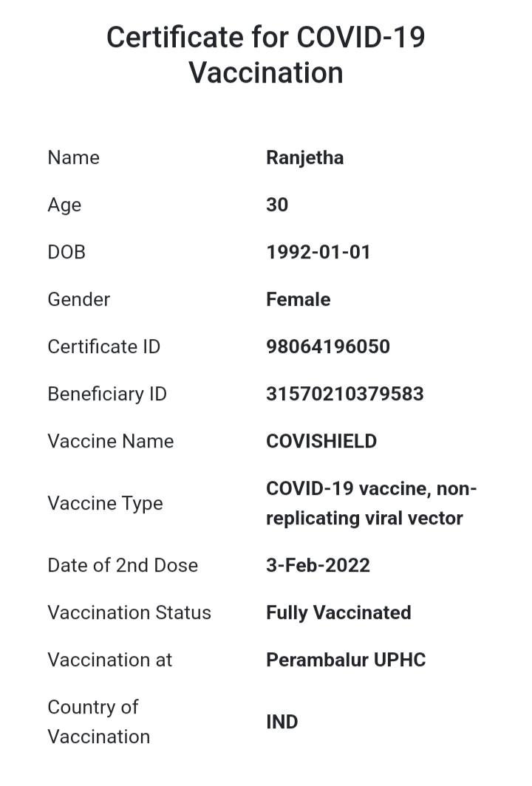
Task: Click the Age value 30
Action: coord(277,205)
